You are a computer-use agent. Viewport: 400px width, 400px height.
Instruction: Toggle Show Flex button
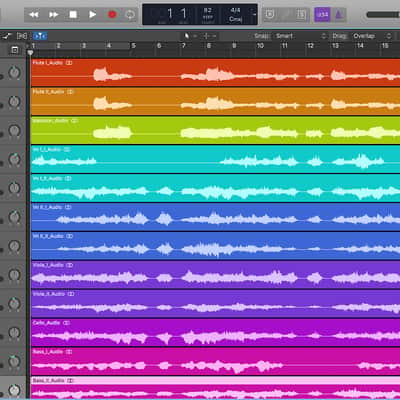pyautogui.click(x=22, y=36)
